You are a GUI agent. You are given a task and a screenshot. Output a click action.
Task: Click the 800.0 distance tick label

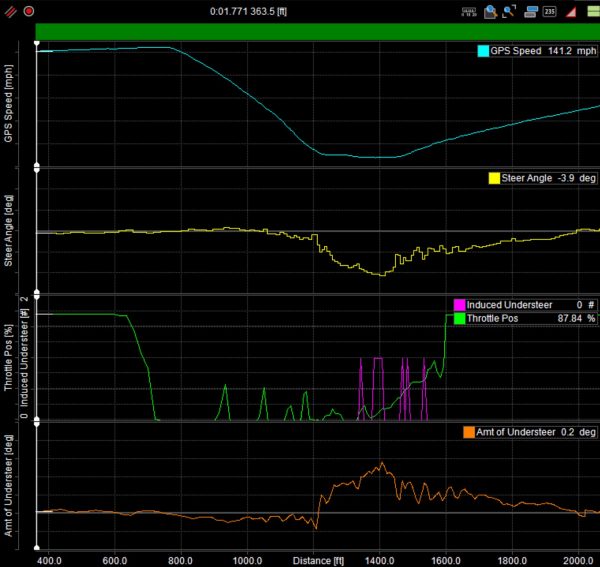pyautogui.click(x=181, y=561)
